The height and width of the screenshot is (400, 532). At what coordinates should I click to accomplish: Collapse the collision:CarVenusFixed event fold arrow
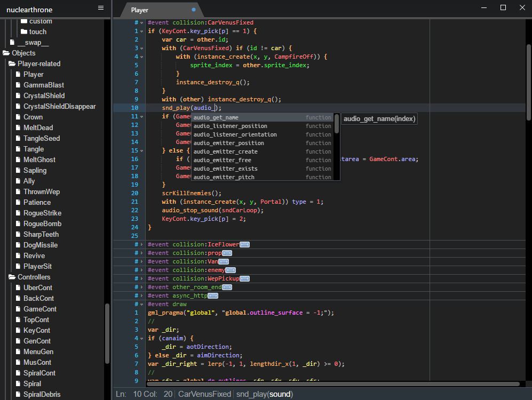(142, 23)
